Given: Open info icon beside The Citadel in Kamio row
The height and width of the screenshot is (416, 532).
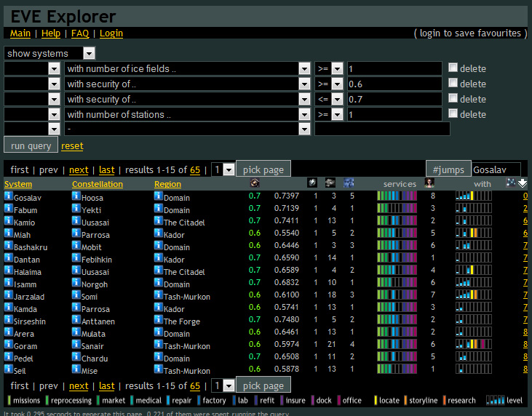Looking at the screenshot, I should tap(159, 220).
